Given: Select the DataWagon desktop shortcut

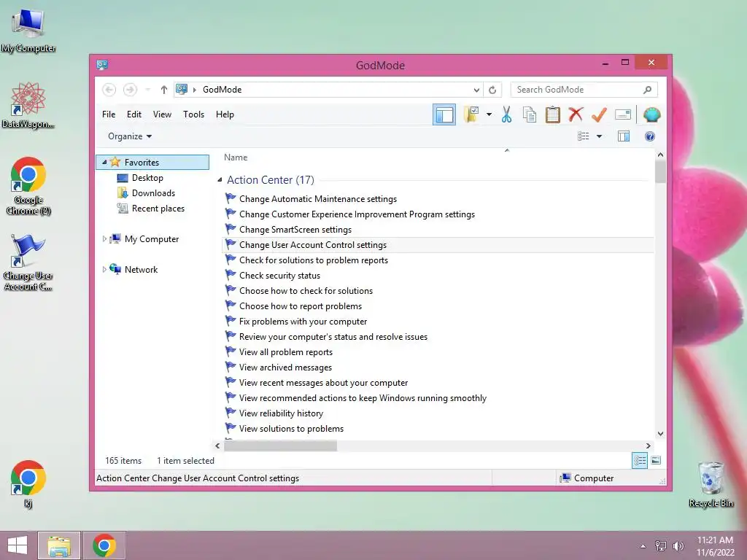Looking at the screenshot, I should coord(28,105).
